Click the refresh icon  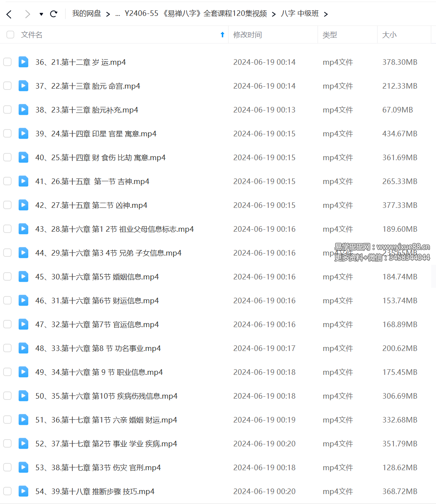coord(54,14)
